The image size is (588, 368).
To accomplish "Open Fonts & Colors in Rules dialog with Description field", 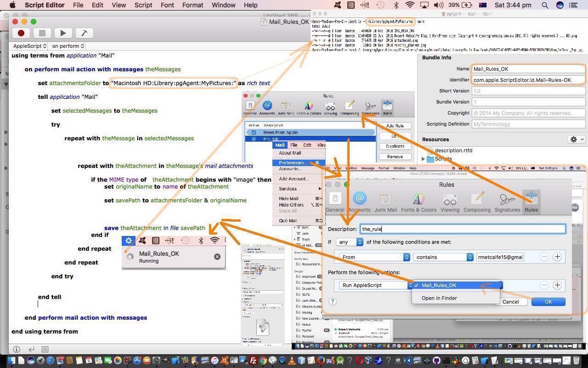I will coord(418,202).
